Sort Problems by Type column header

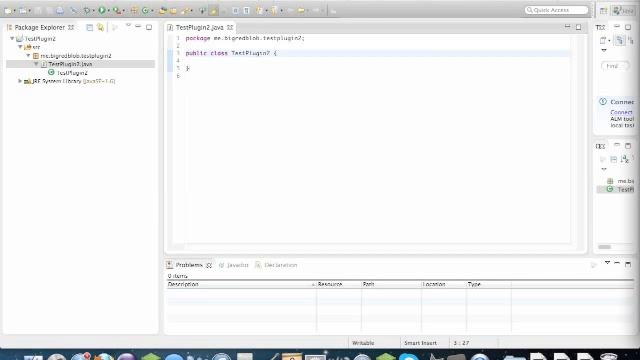pyautogui.click(x=488, y=284)
